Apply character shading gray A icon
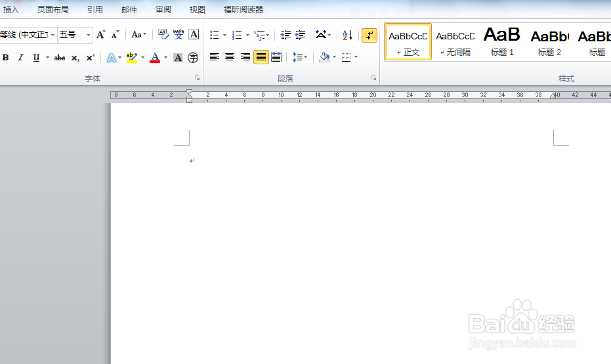The width and height of the screenshot is (611, 364). 178,58
